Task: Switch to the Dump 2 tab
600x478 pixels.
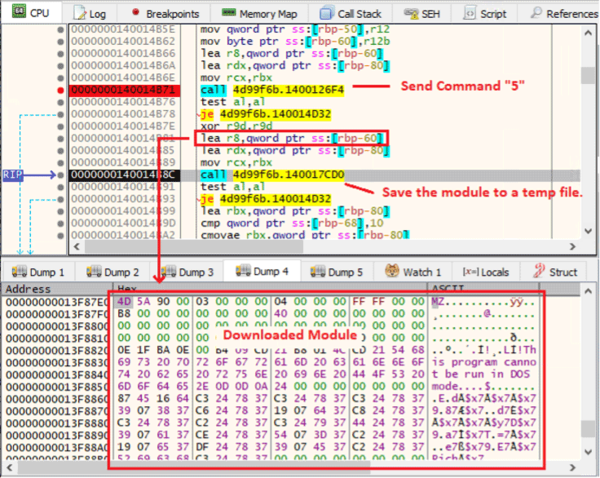Action: coord(112,272)
